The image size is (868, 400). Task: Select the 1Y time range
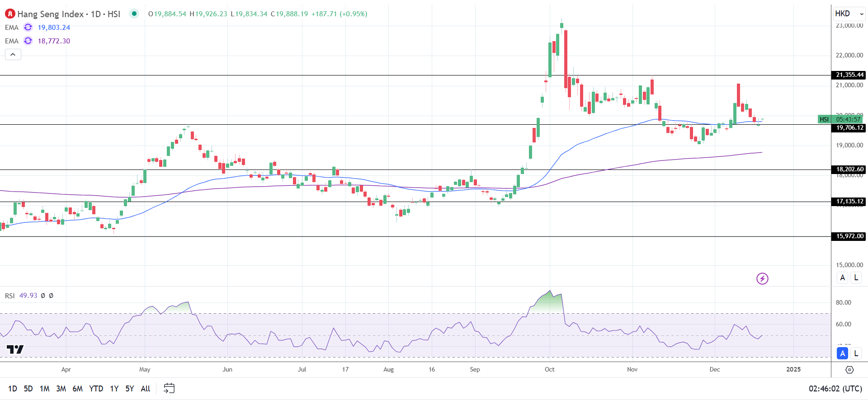(114, 389)
